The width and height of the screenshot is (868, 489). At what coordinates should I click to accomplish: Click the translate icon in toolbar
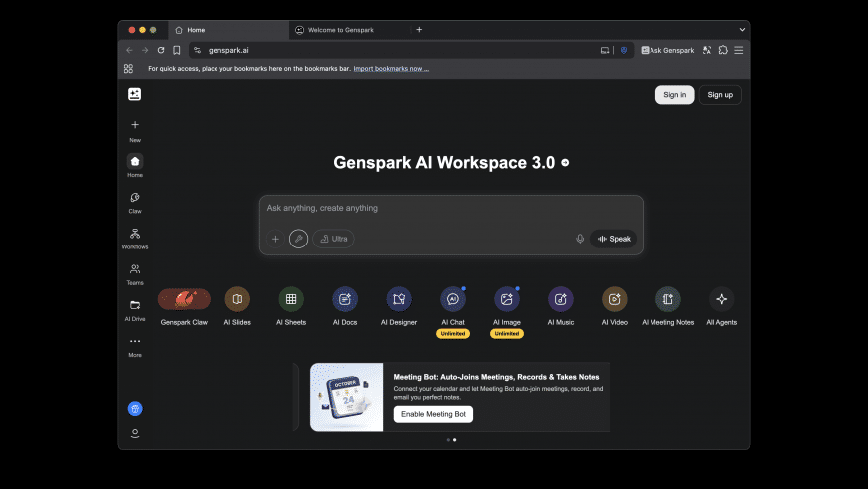[707, 50]
